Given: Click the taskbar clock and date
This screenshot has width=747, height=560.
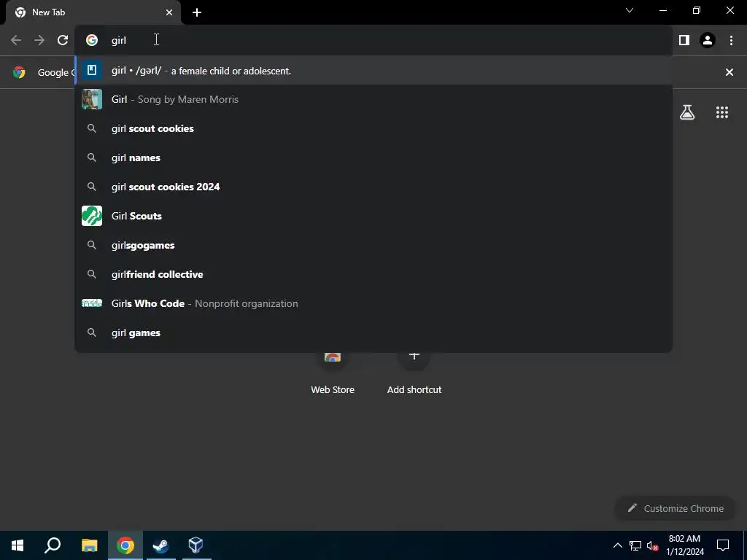Looking at the screenshot, I should click(684, 545).
